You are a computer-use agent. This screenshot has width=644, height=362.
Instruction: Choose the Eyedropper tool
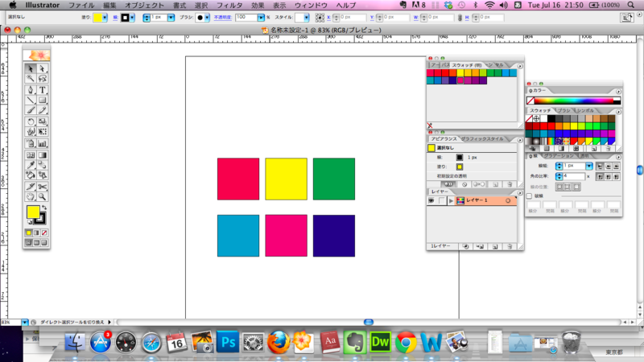pos(31,165)
